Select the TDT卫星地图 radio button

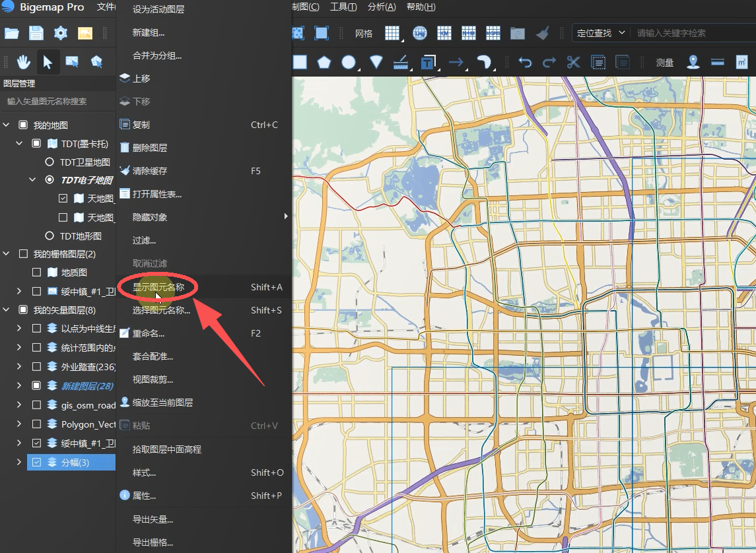(49, 162)
